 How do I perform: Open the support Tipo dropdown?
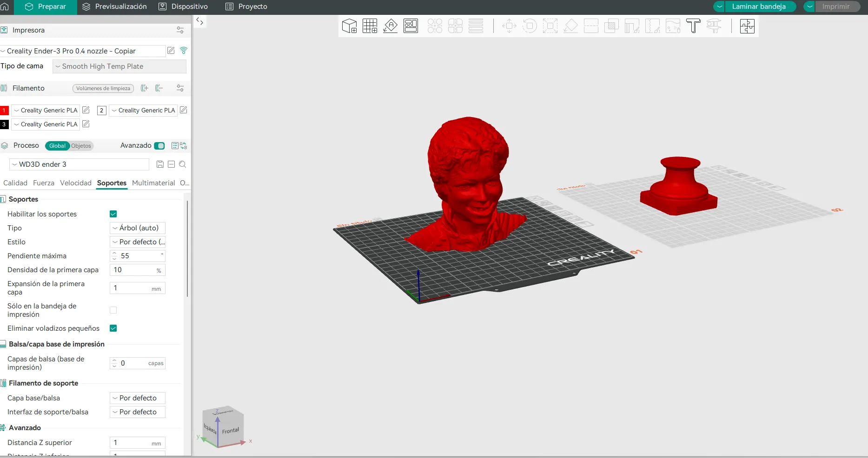coord(138,228)
